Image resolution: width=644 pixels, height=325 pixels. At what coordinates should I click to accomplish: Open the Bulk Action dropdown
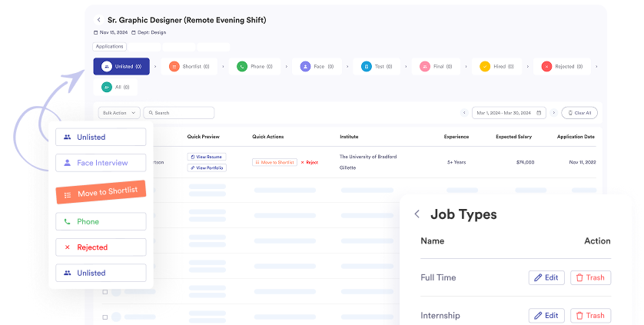[x=119, y=113]
